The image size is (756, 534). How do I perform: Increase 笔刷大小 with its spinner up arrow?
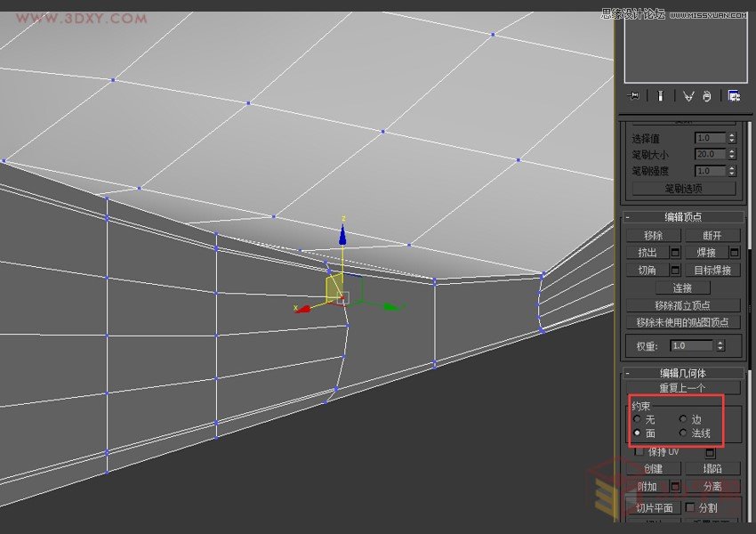[733, 151]
